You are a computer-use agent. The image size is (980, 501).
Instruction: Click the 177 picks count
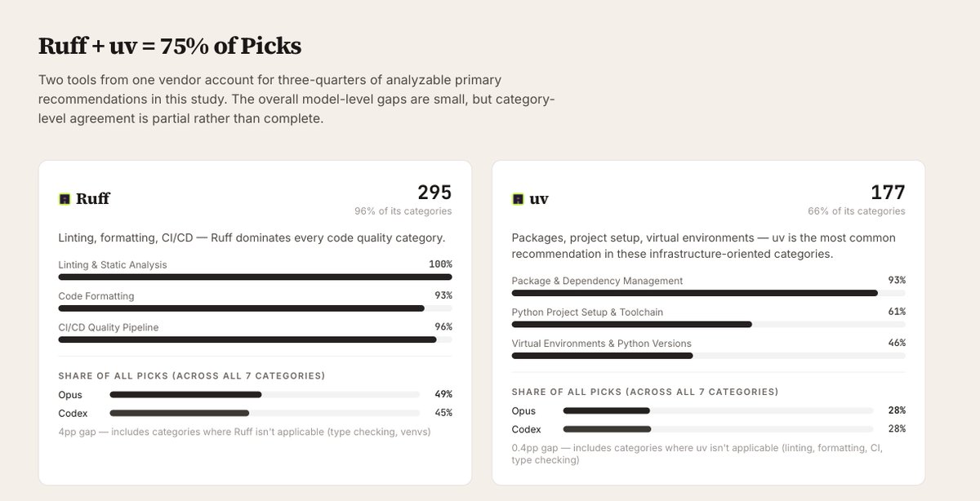coord(888,193)
